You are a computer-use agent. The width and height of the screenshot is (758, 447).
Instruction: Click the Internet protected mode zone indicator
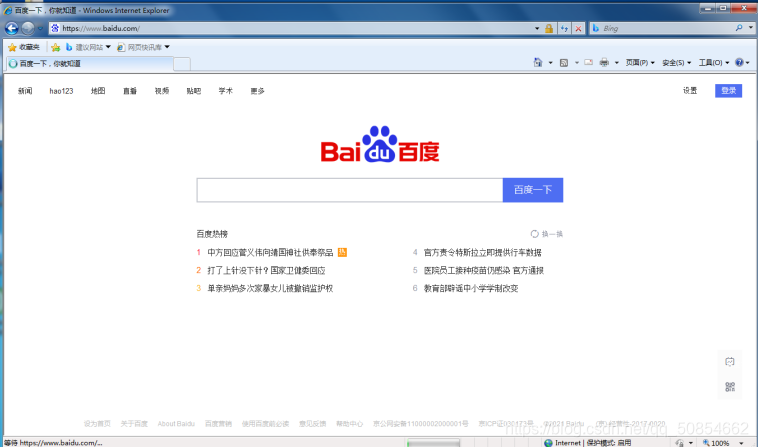click(587, 443)
